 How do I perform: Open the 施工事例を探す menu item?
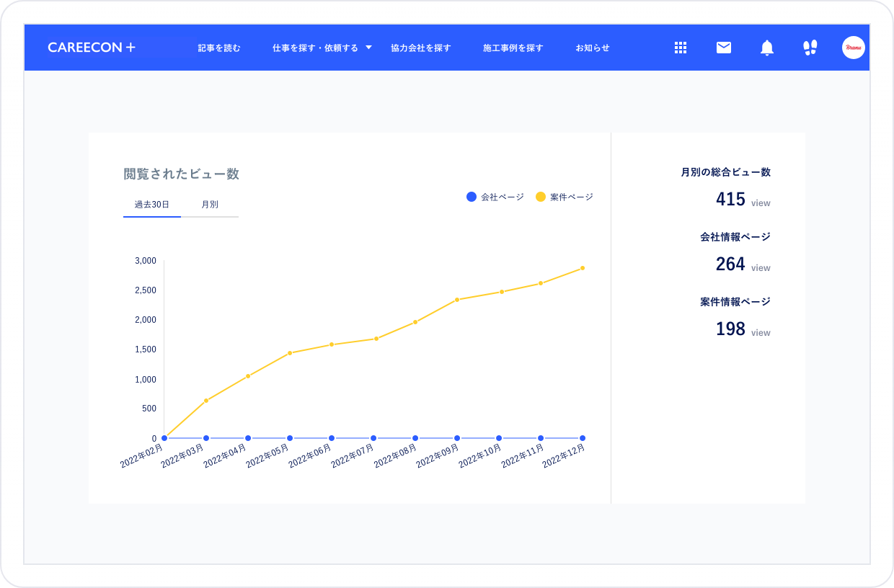click(x=513, y=48)
